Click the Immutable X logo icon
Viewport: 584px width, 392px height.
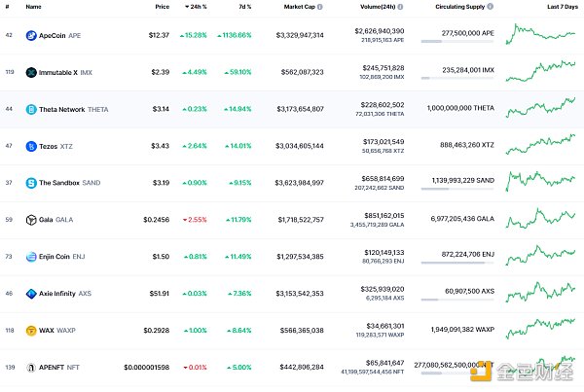(x=31, y=72)
